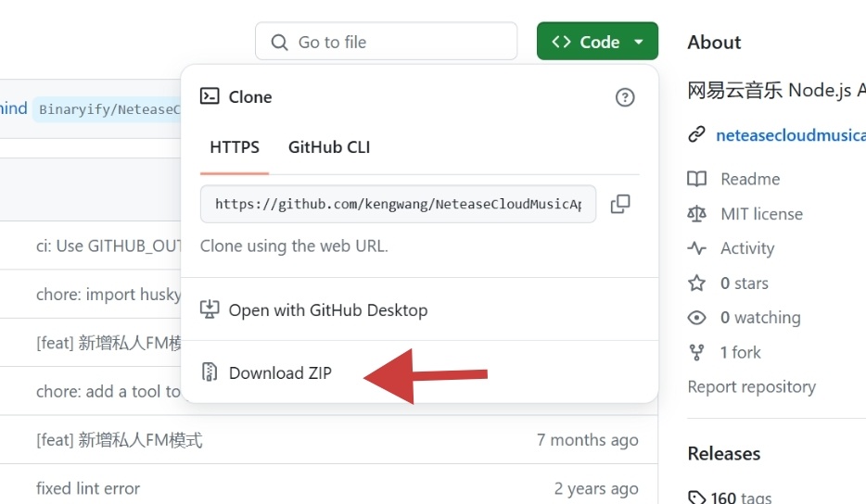Click the HTTPS clone URL text box
Image resolution: width=866 pixels, height=504 pixels.
tap(398, 204)
